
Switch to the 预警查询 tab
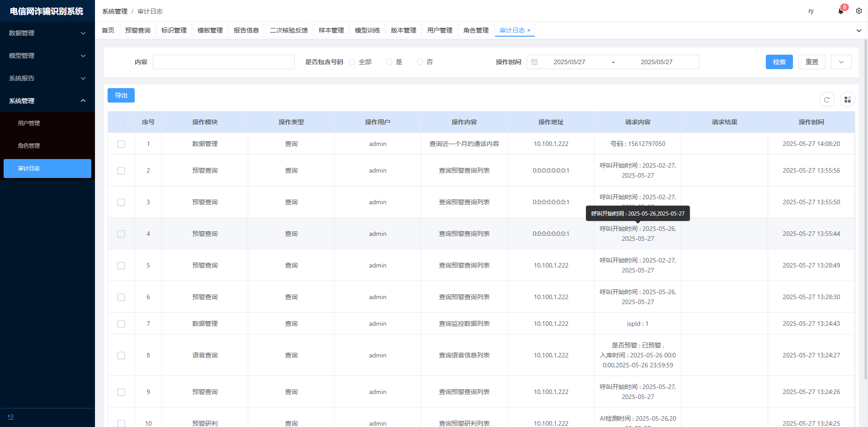tap(137, 30)
